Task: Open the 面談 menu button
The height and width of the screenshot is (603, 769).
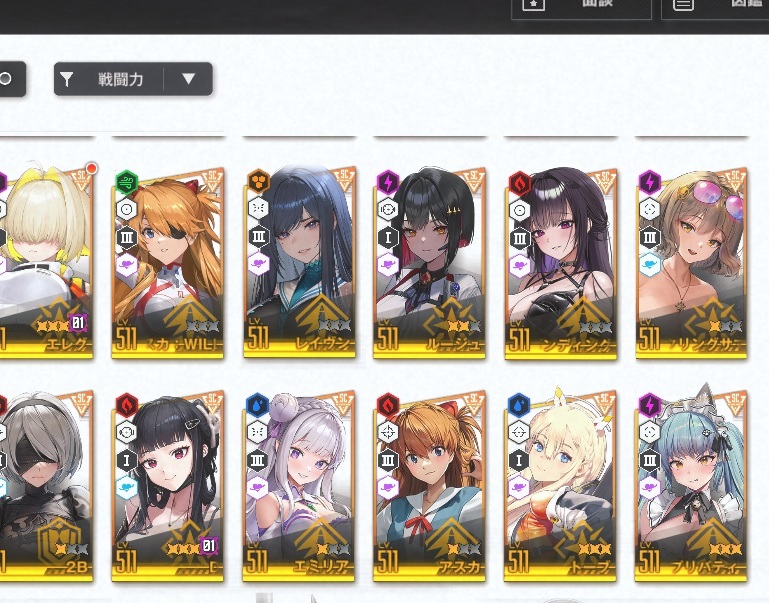Action: click(x=581, y=7)
